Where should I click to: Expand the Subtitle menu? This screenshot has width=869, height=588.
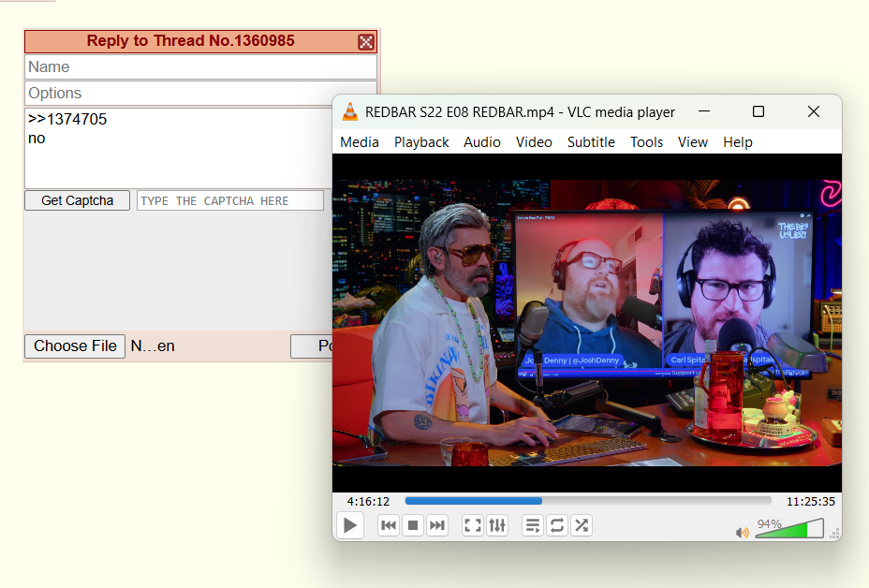pyautogui.click(x=591, y=142)
